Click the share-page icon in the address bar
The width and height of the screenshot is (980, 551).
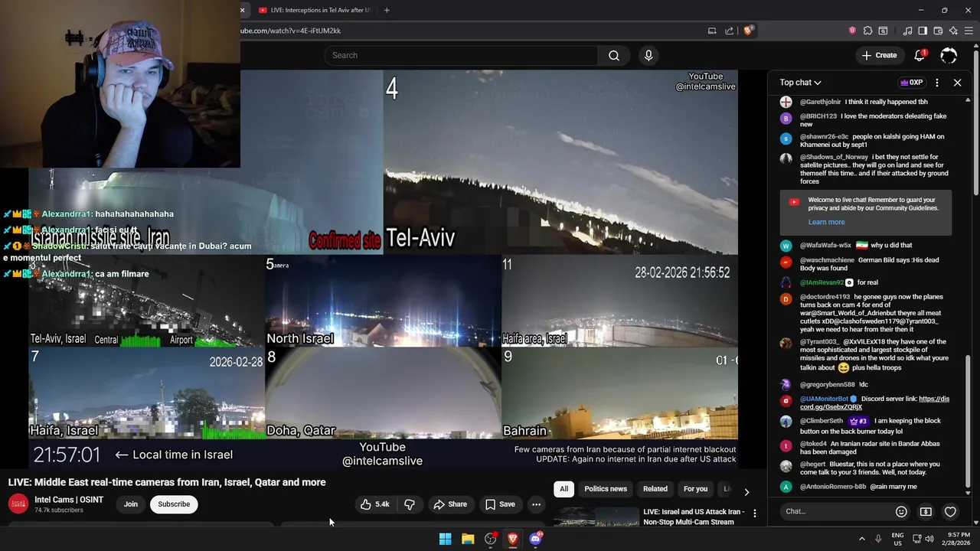pos(730,31)
